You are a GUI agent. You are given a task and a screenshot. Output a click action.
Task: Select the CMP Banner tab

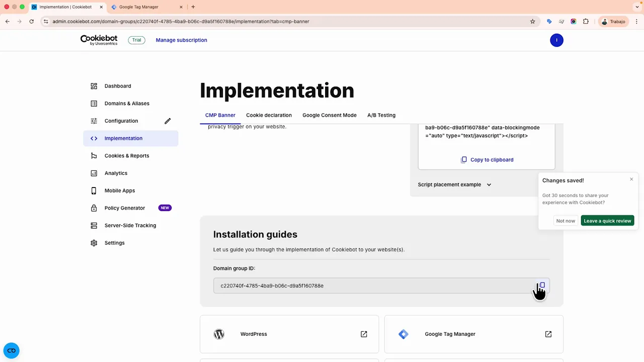coord(220,115)
